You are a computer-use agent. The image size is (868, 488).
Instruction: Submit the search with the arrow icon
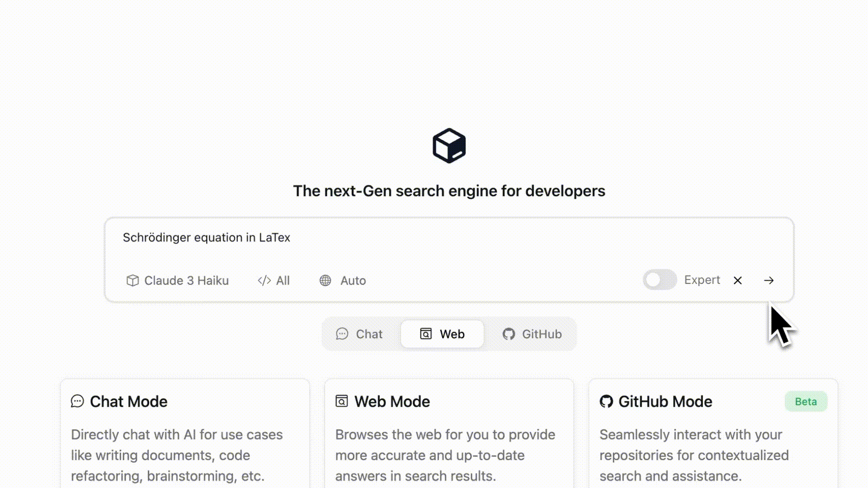(x=769, y=281)
